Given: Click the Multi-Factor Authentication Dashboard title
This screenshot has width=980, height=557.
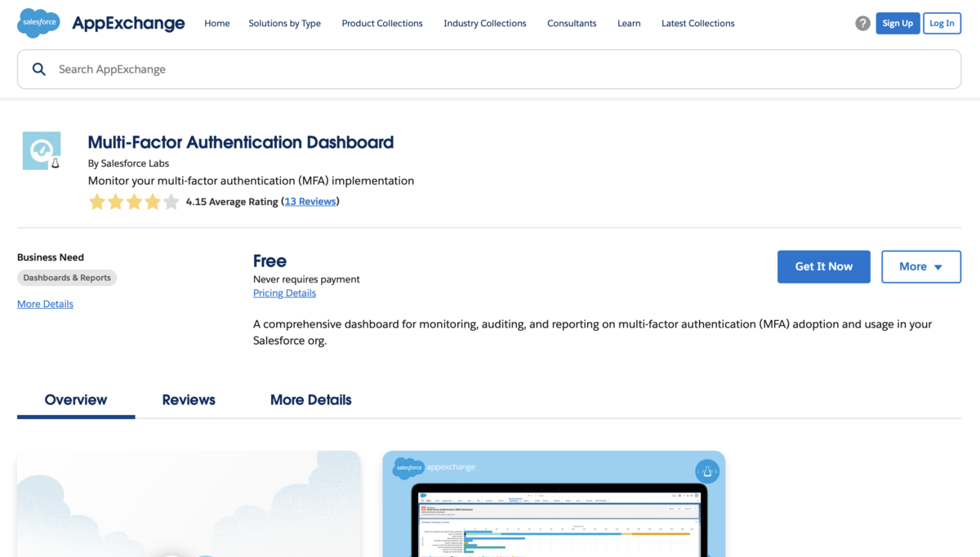Looking at the screenshot, I should pos(241,142).
